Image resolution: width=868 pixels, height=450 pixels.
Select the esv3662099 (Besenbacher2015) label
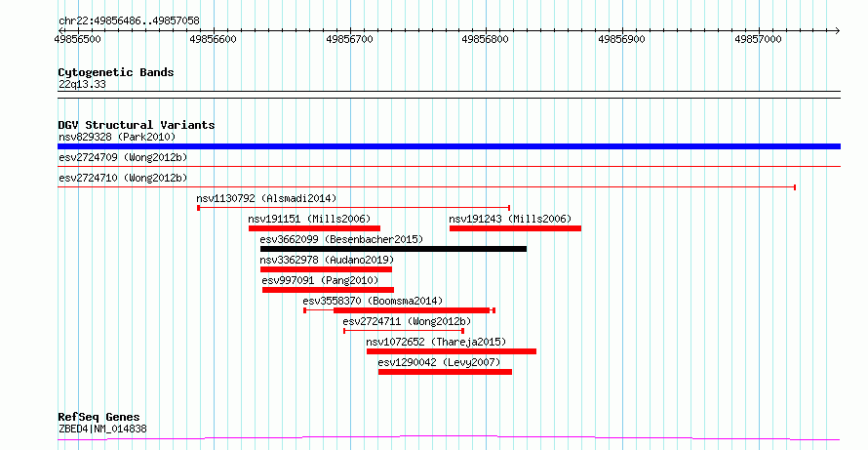(x=341, y=239)
